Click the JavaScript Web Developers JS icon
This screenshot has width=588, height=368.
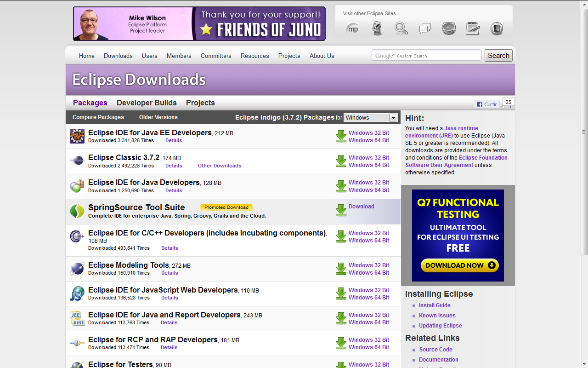click(x=77, y=293)
